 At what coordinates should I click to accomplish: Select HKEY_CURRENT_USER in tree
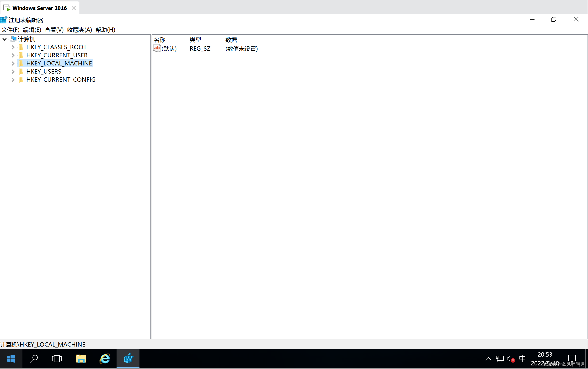pos(57,55)
